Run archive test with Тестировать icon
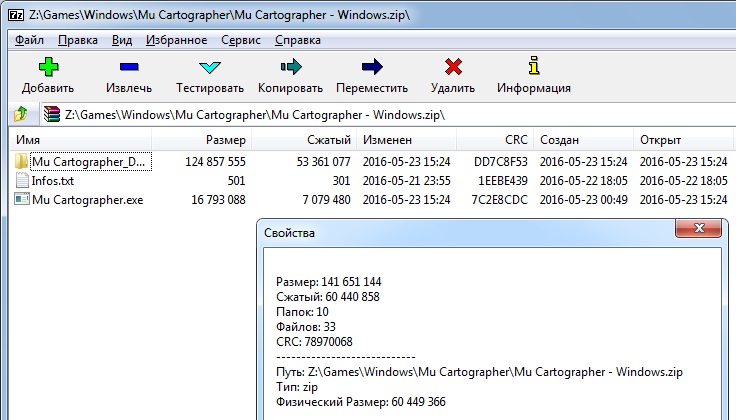The image size is (736, 420). (x=209, y=67)
